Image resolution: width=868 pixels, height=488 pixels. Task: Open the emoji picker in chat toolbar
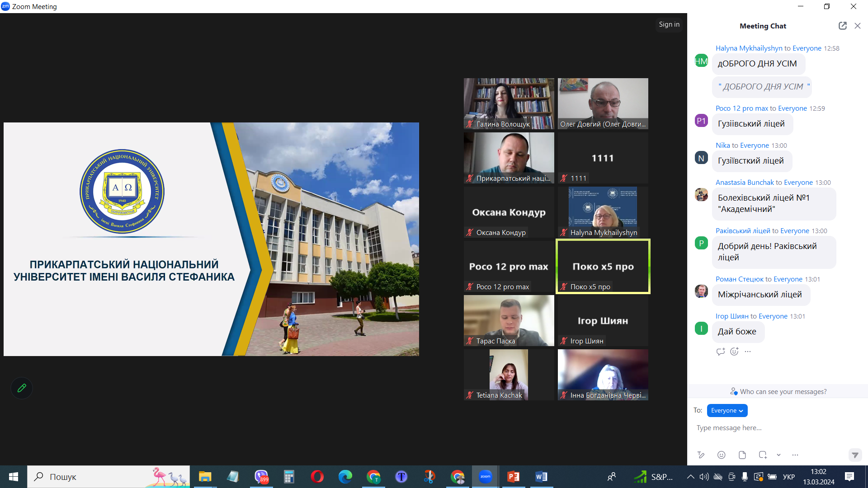tap(722, 455)
